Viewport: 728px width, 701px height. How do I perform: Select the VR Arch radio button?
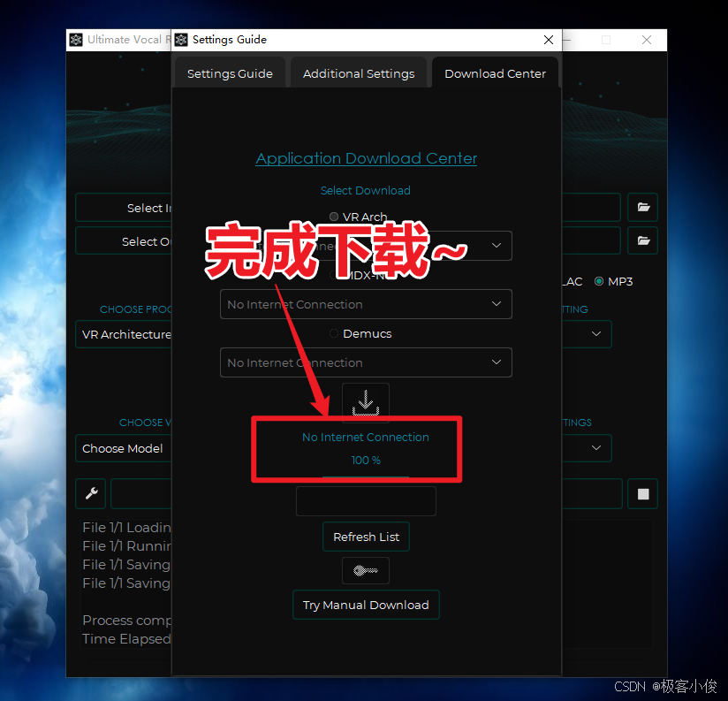pos(333,217)
